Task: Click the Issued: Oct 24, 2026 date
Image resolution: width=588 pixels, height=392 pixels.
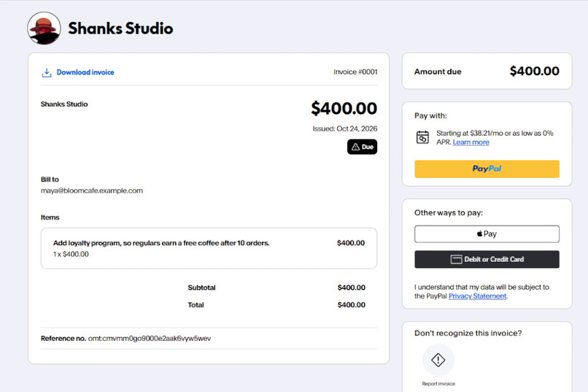Action: 345,128
